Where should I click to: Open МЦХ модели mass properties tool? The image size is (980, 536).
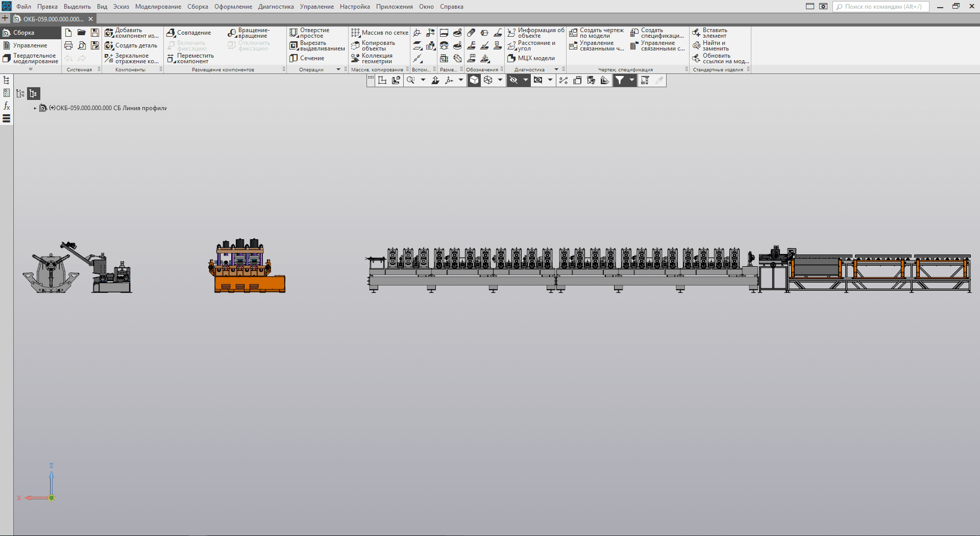(x=531, y=58)
